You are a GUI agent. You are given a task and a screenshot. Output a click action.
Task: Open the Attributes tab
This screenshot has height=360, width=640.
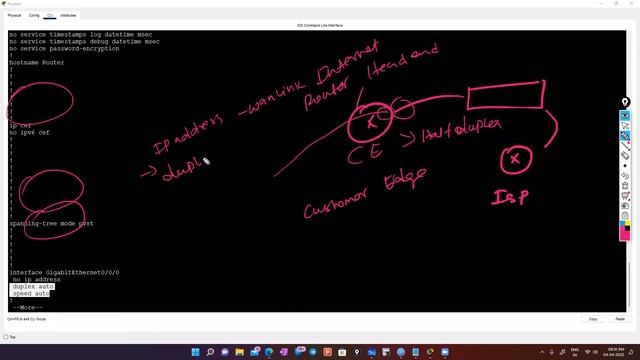click(68, 16)
